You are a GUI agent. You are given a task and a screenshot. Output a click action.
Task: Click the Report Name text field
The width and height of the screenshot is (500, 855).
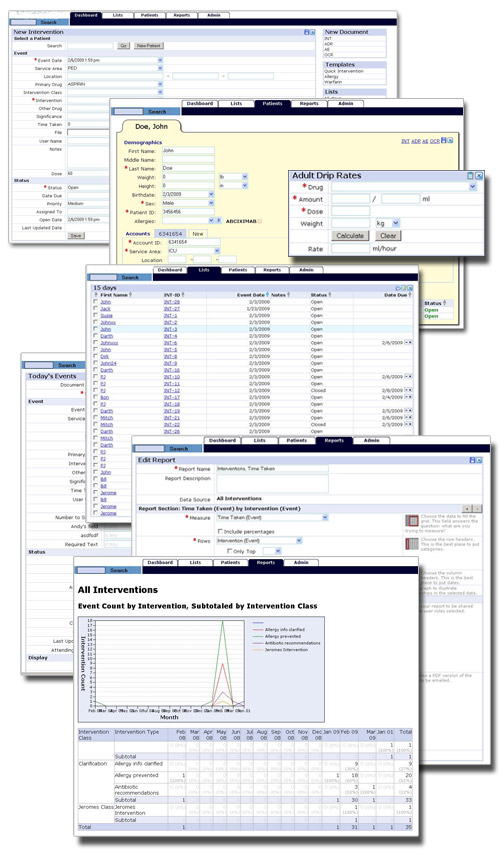(273, 468)
